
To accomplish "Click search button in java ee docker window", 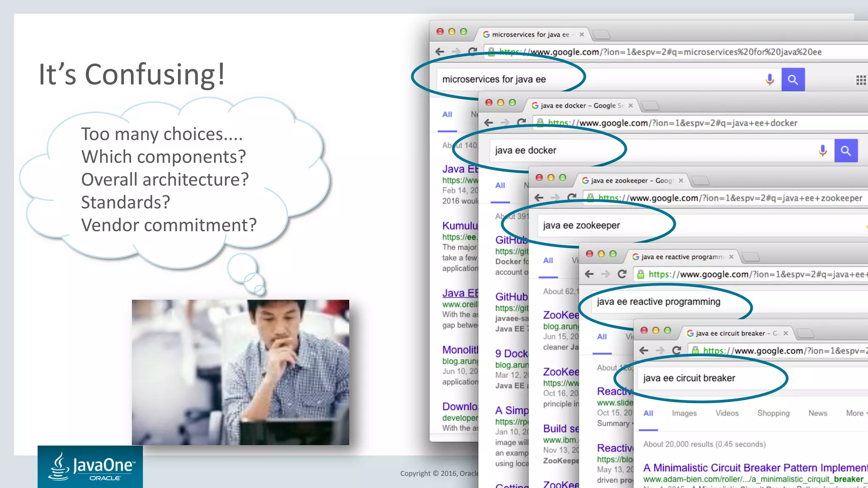I will (x=846, y=151).
